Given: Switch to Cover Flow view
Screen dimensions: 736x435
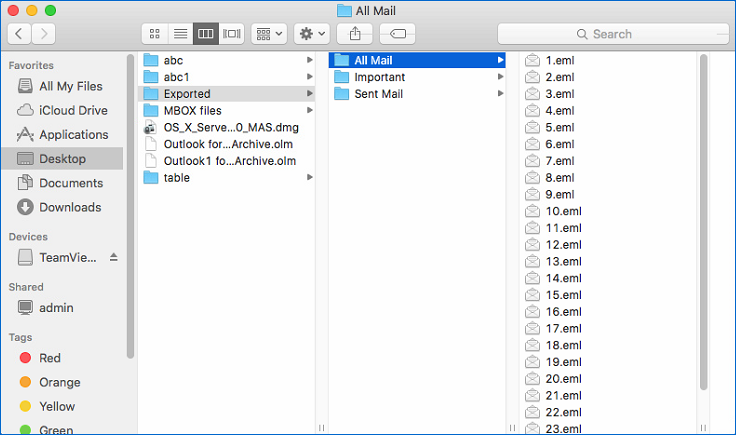Looking at the screenshot, I should click(232, 34).
